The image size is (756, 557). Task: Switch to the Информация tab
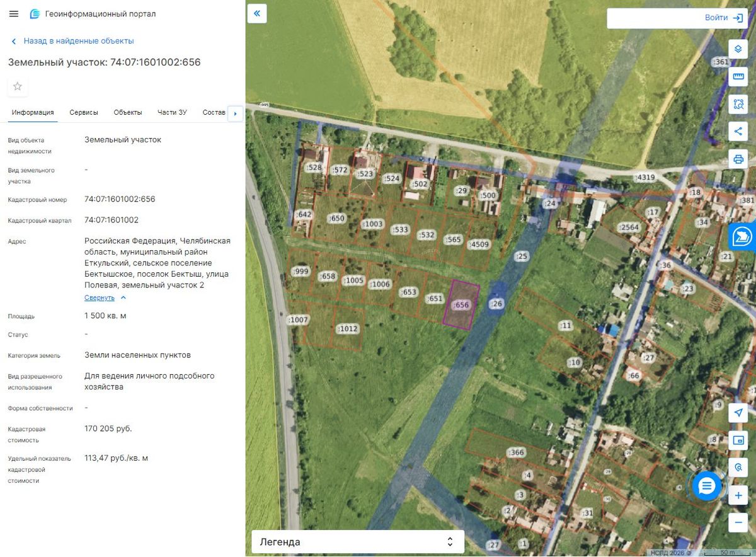pos(33,112)
